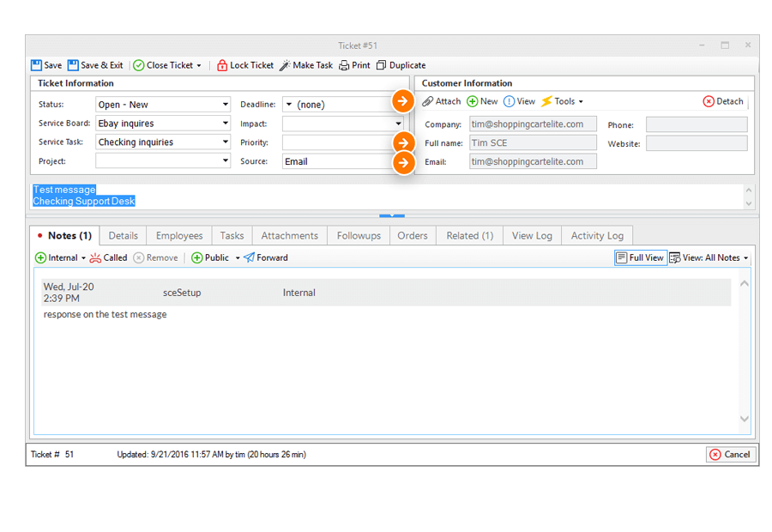This screenshot has width=772, height=532.
Task: Click the Company field
Action: pos(533,124)
